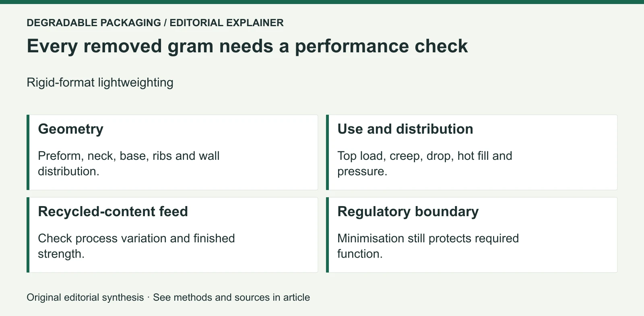
Task: Click 'See methods and sources in article'
Action: [x=231, y=297]
